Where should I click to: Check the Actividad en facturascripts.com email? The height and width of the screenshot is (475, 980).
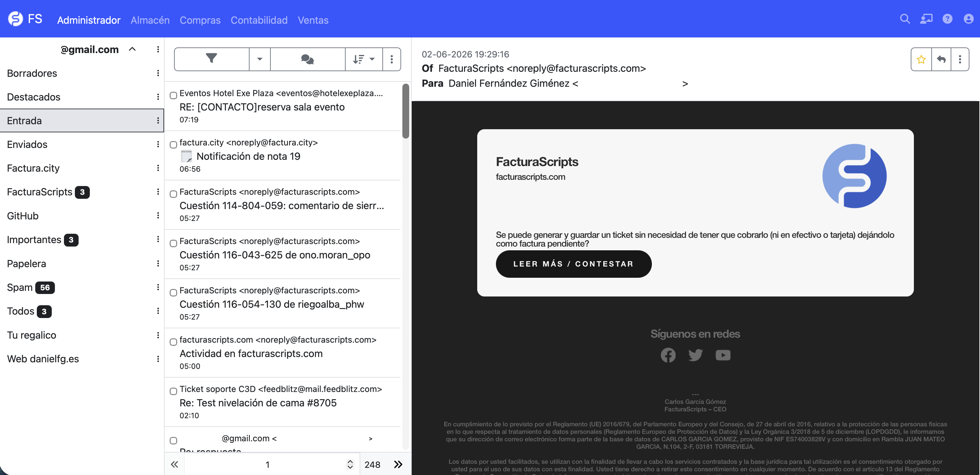pyautogui.click(x=173, y=342)
